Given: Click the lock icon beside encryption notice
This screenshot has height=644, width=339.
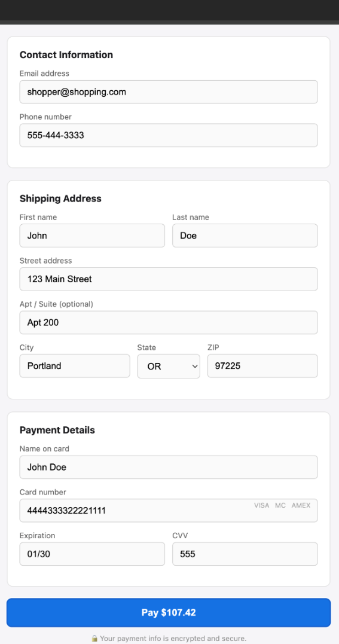Looking at the screenshot, I should point(94,638).
